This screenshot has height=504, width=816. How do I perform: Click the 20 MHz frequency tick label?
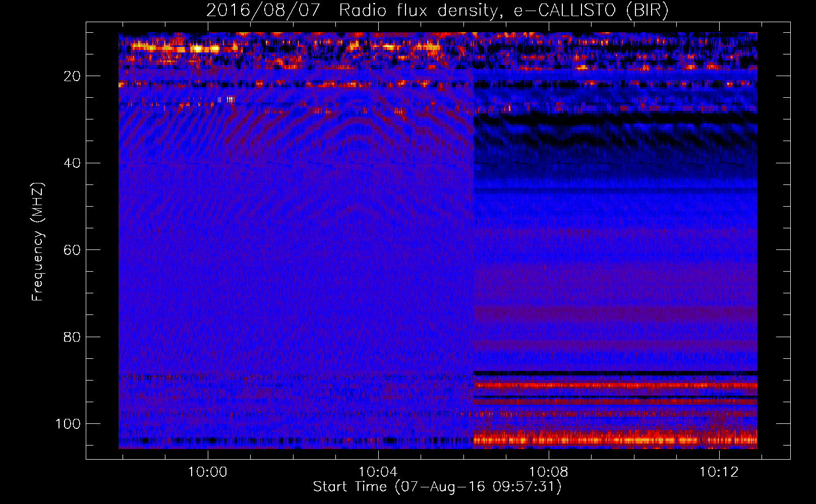(72, 76)
